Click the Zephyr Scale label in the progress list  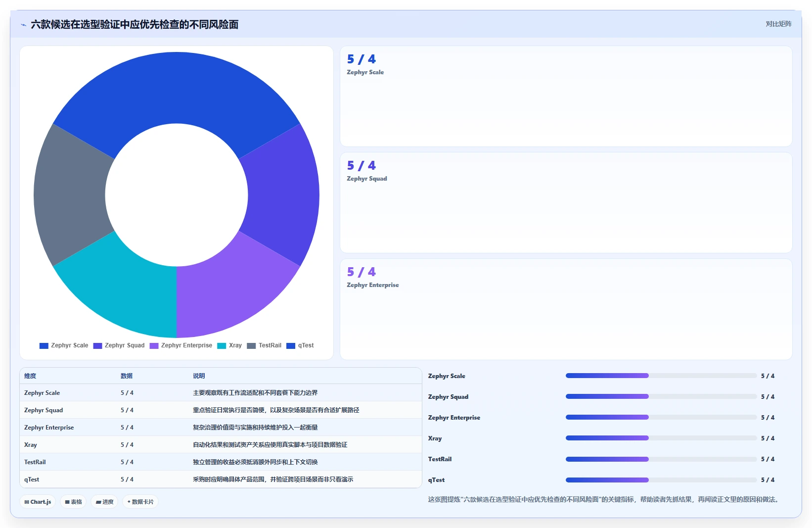coord(447,376)
